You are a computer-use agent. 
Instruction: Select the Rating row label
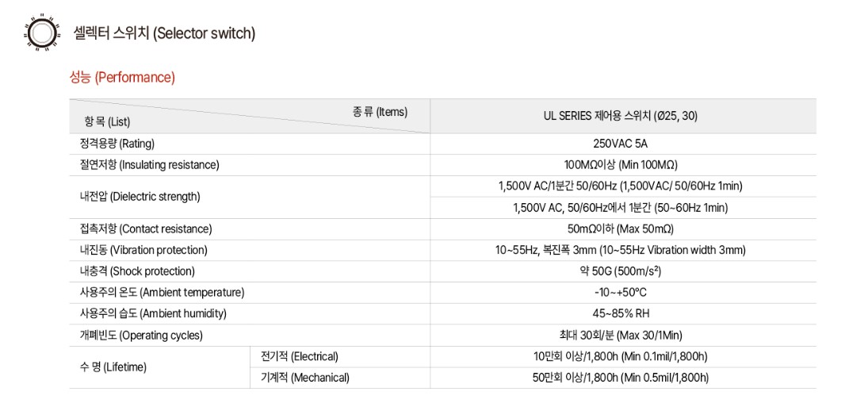(x=117, y=144)
